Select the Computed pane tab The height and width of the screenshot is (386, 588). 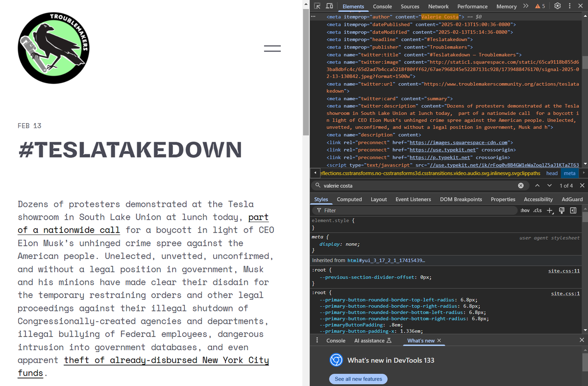pyautogui.click(x=349, y=199)
